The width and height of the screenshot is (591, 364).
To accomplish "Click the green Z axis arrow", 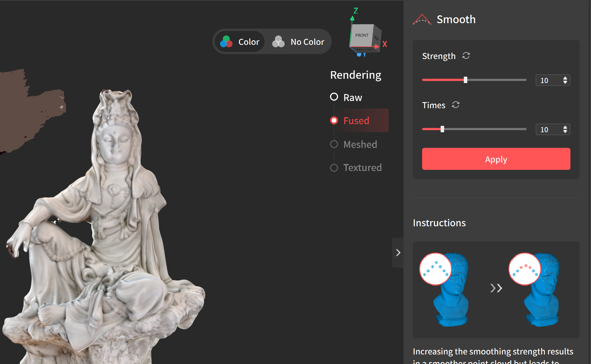I will click(352, 19).
